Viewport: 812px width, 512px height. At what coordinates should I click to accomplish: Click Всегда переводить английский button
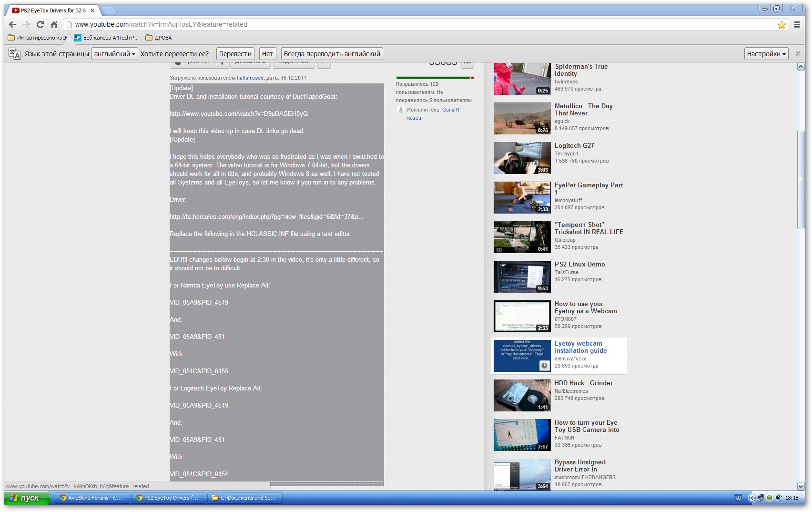(x=332, y=54)
